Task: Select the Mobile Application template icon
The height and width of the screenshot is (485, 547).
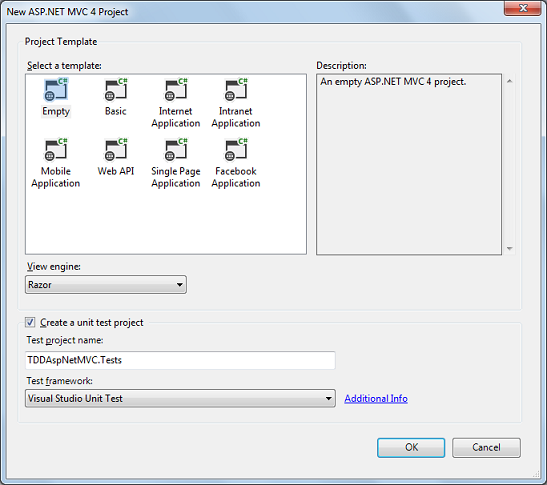Action: [56, 150]
